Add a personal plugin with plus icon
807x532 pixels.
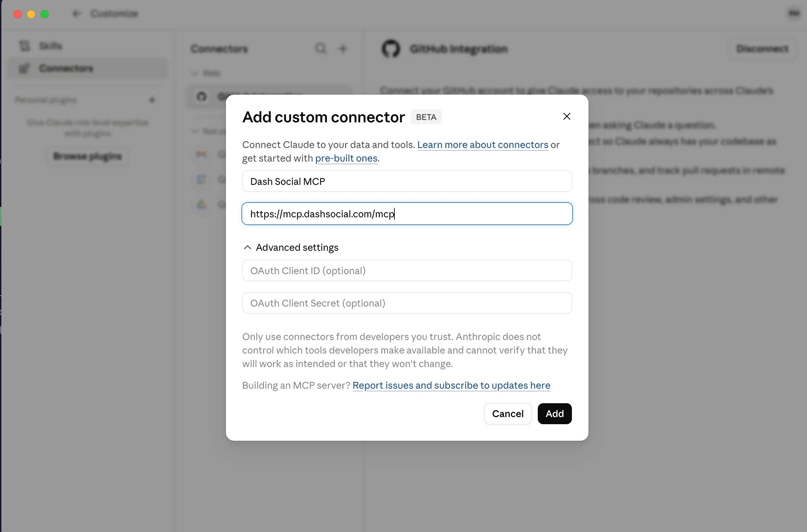click(x=152, y=100)
